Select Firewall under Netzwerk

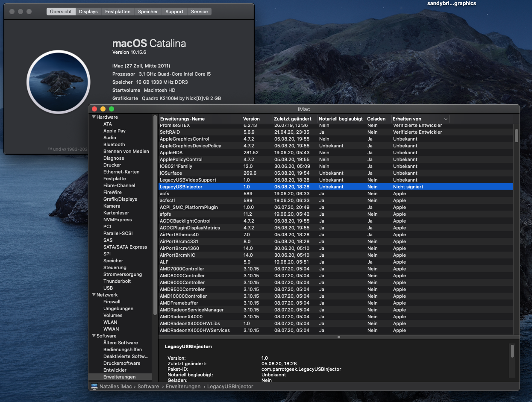[112, 302]
